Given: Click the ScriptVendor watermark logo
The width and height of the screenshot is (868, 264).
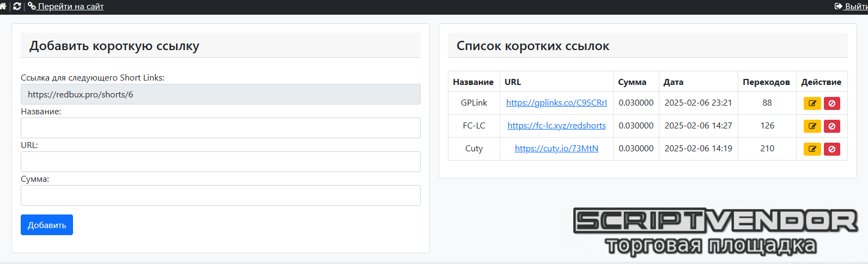Looking at the screenshot, I should coord(715,231).
